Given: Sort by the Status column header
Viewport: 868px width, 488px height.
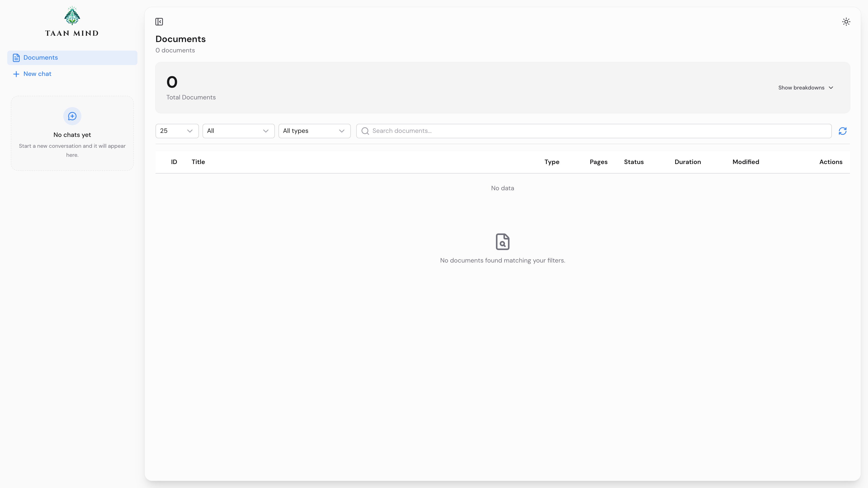Looking at the screenshot, I should pos(634,162).
